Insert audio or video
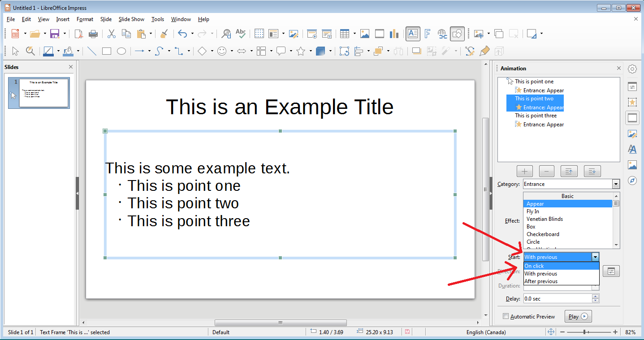Viewport: 644px width, 340px height. point(380,34)
